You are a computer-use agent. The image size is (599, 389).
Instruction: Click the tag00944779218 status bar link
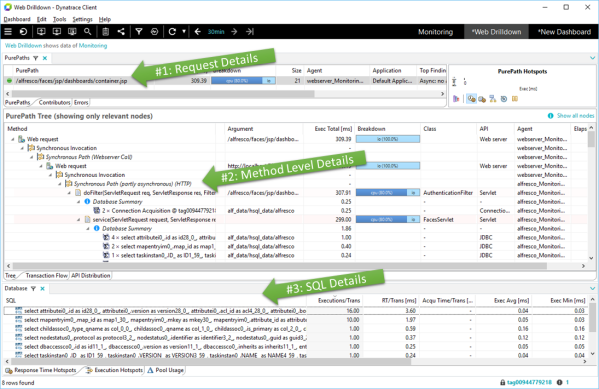(x=529, y=382)
